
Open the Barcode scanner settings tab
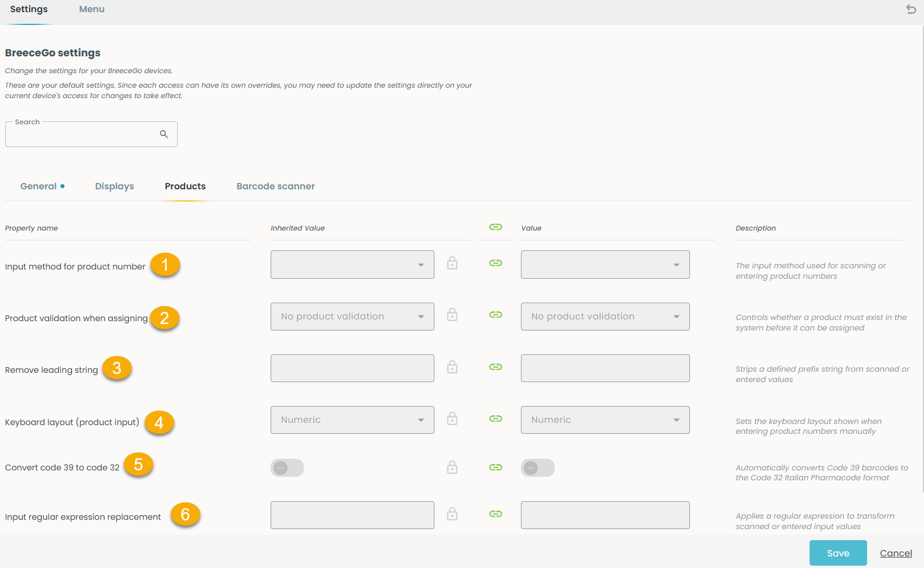pos(275,186)
